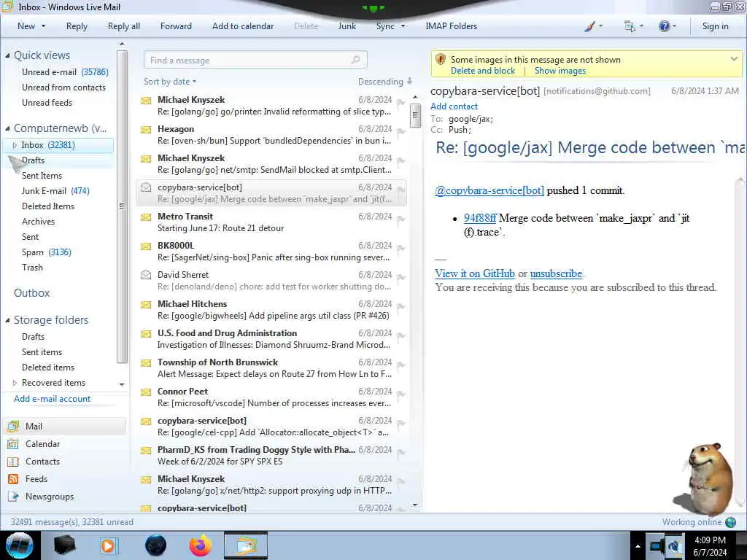Viewport: 747px width, 560px height.
Task: Open the dark round taskbar app icon
Action: 156,545
